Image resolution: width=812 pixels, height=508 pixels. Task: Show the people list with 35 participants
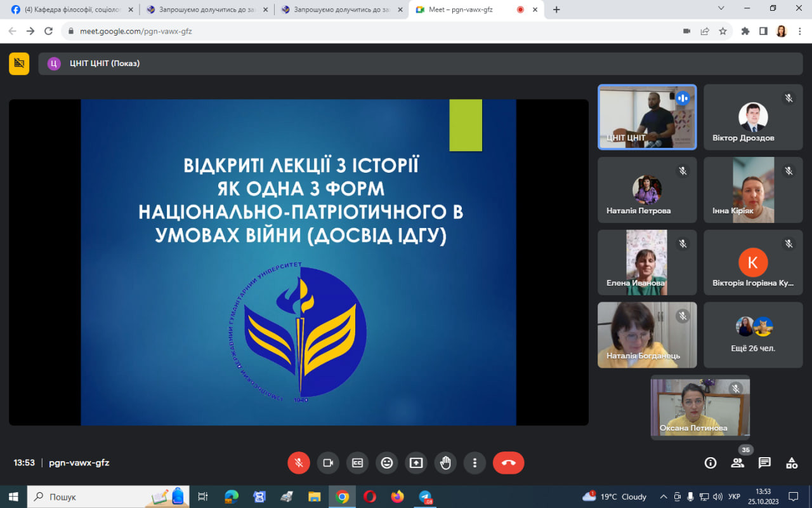tap(738, 463)
